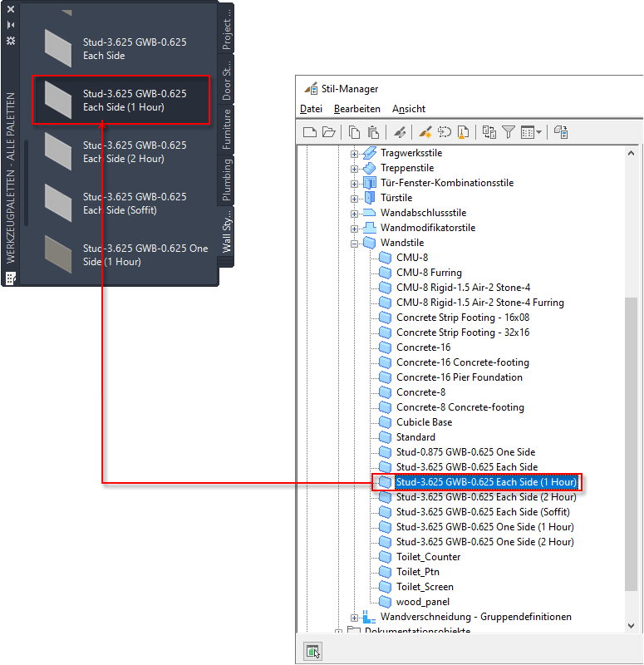The image size is (644, 665).
Task: Toggle auto-hide on the tool palette
Action: (11, 25)
